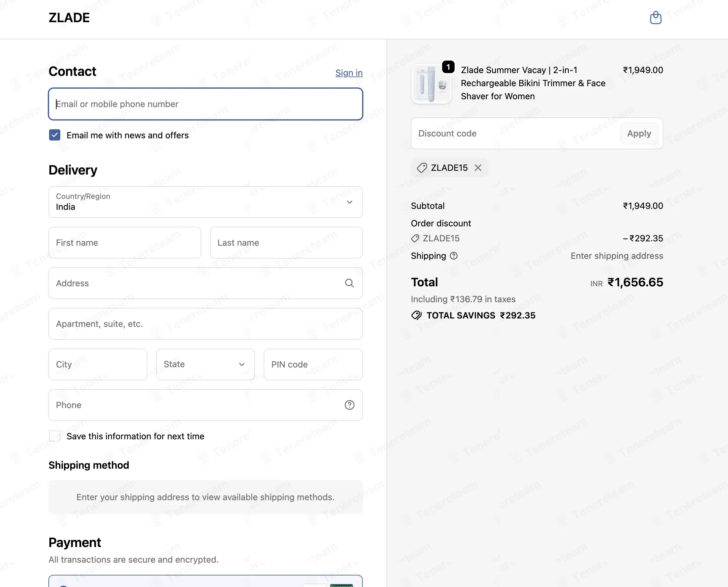Click the Apartment, suite, etc. field
The height and width of the screenshot is (587, 728).
pyautogui.click(x=205, y=323)
